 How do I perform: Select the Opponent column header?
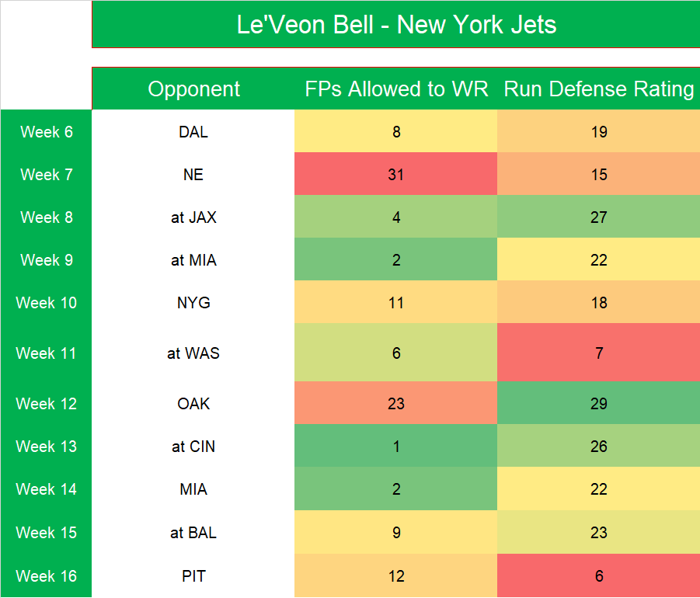pos(193,89)
